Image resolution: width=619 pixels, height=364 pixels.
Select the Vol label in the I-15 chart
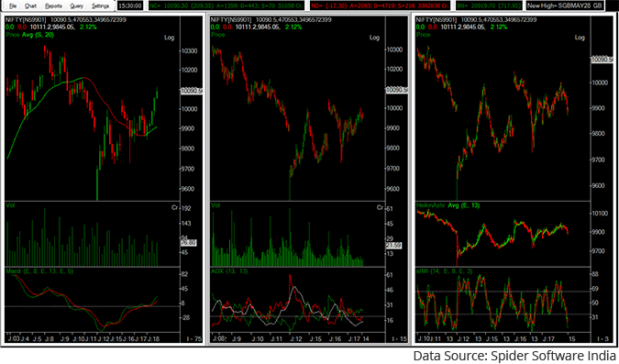(x=216, y=205)
